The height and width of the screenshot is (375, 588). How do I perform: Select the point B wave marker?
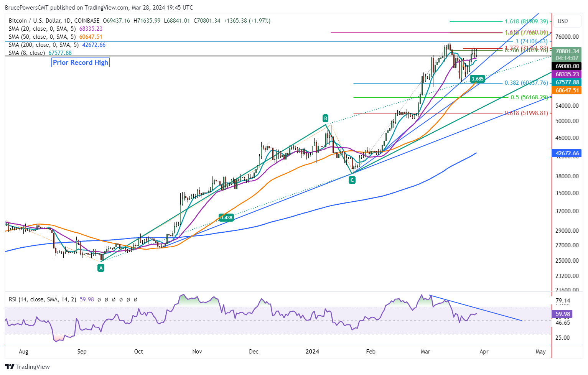325,118
